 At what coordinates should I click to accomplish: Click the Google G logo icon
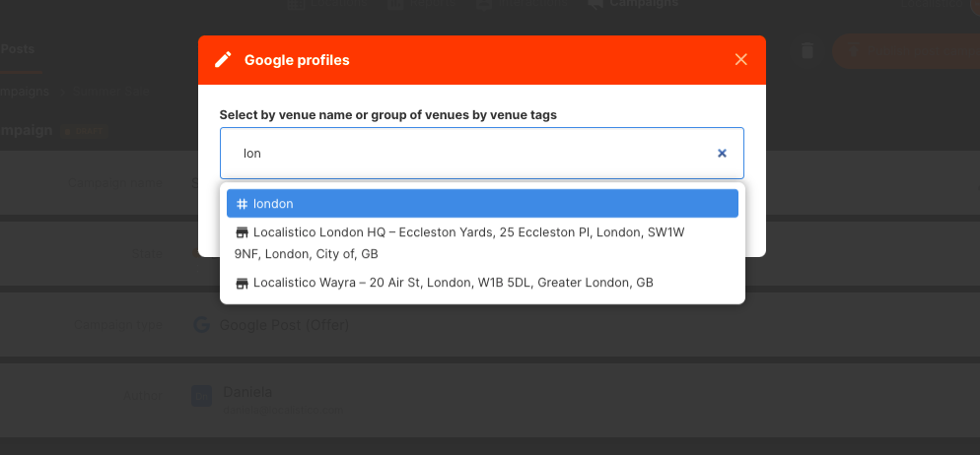[x=201, y=325]
